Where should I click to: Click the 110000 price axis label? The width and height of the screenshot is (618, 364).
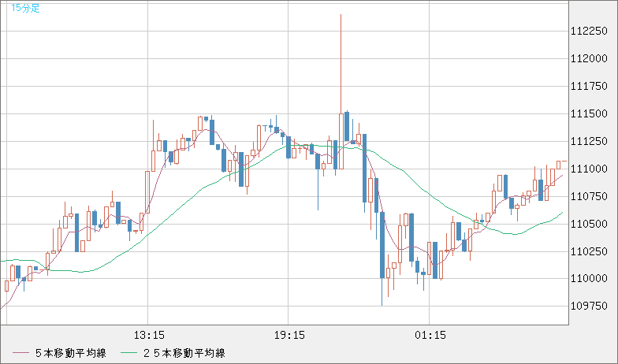pos(587,279)
